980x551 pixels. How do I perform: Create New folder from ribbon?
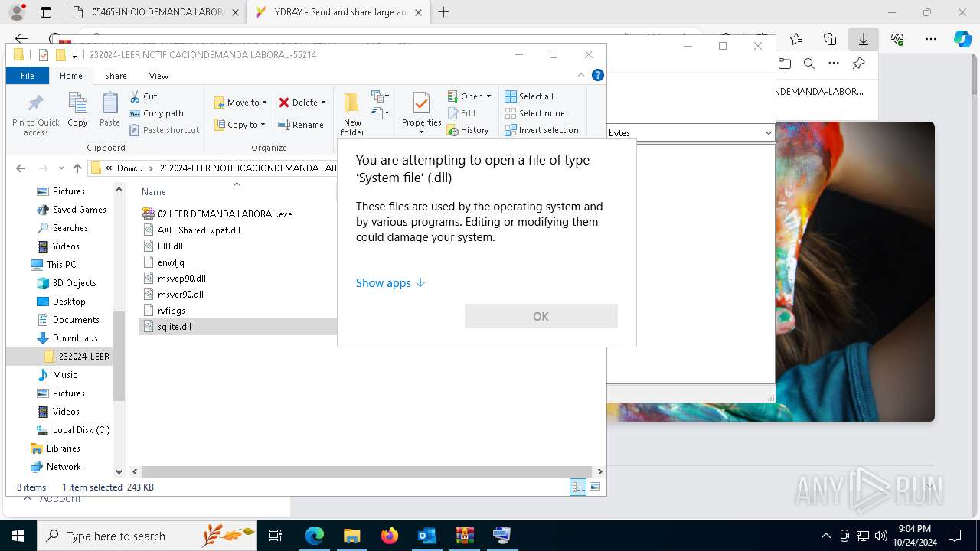tap(352, 115)
